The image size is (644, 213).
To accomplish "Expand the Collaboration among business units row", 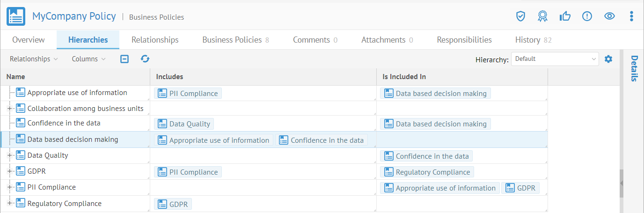I will click(x=9, y=109).
